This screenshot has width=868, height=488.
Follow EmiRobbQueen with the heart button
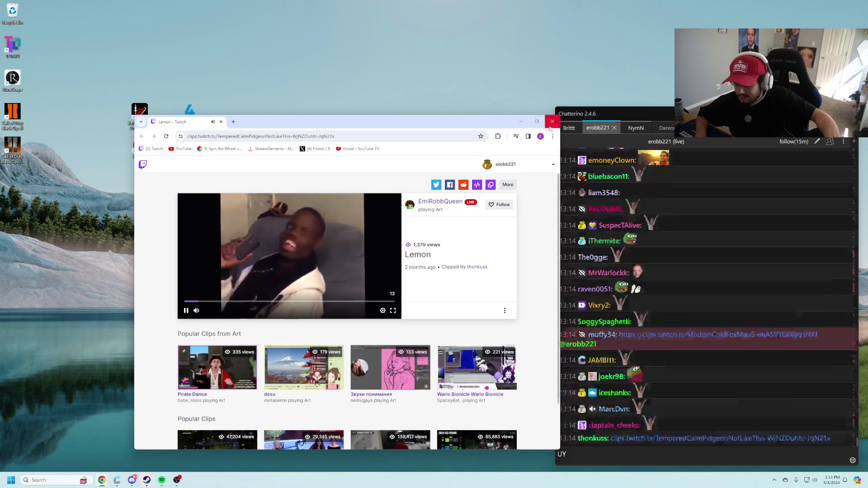[x=499, y=204]
